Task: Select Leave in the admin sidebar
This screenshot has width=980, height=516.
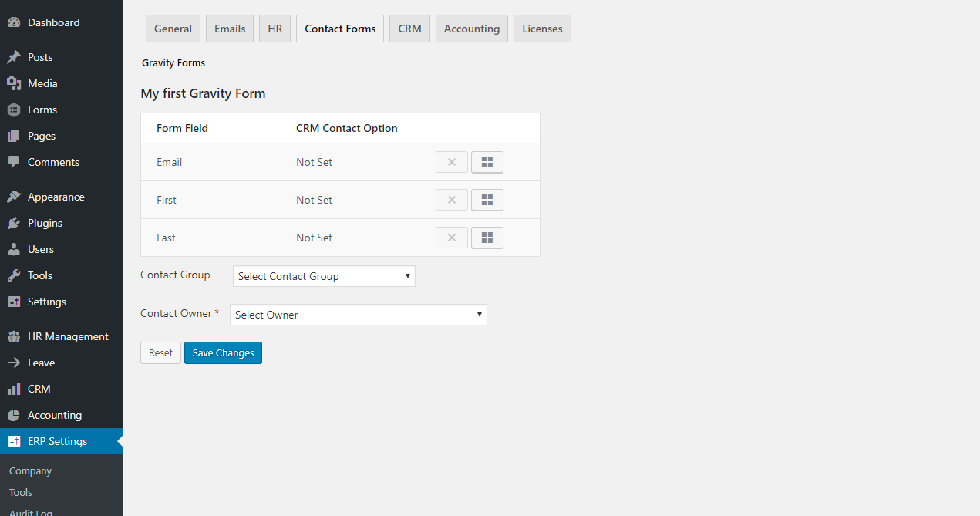Action: pyautogui.click(x=41, y=363)
